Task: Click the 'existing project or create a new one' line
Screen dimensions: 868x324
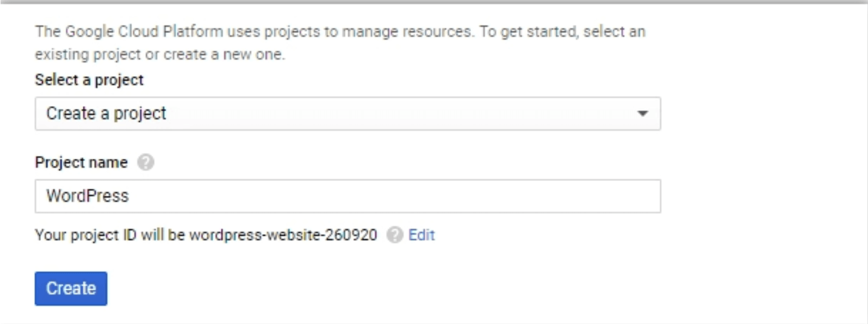Action: [x=160, y=54]
